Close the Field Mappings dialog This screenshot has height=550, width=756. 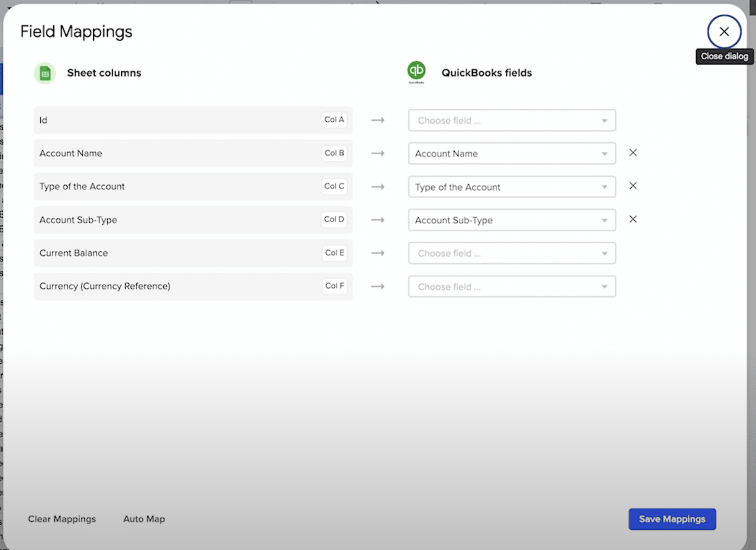click(723, 32)
